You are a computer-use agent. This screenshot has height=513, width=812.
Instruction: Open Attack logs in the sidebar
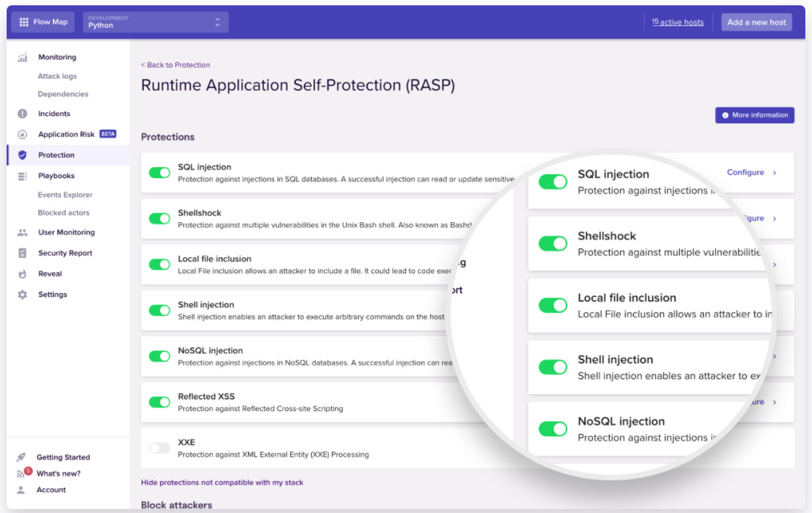click(x=57, y=76)
